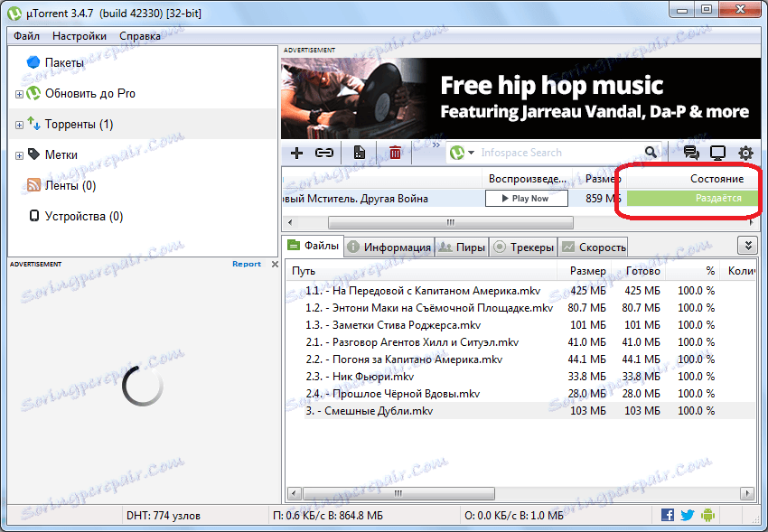Click the Торренты up-down arrows icon
Screen dimensions: 768x532
(x=33, y=124)
